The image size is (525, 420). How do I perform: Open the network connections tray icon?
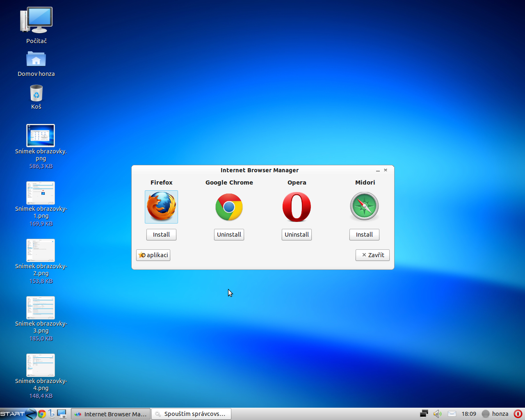pyautogui.click(x=424, y=414)
